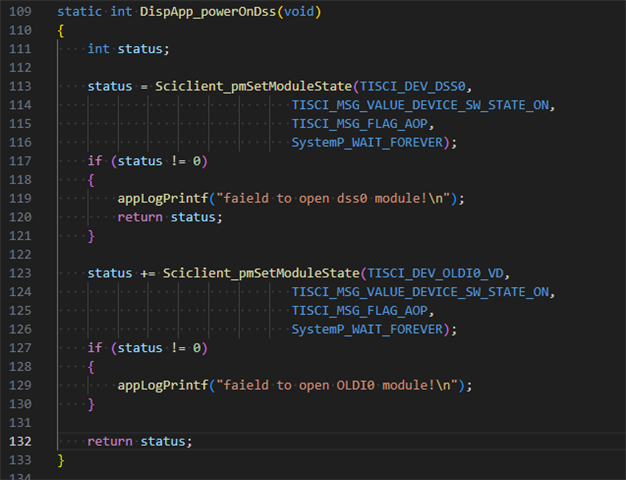Click SystemP_WAIT_FOREVER on line 126
This screenshot has height=480, width=626.
click(367, 329)
